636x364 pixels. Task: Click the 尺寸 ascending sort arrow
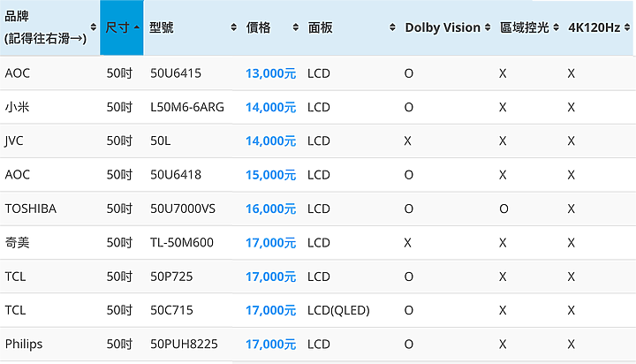(137, 27)
